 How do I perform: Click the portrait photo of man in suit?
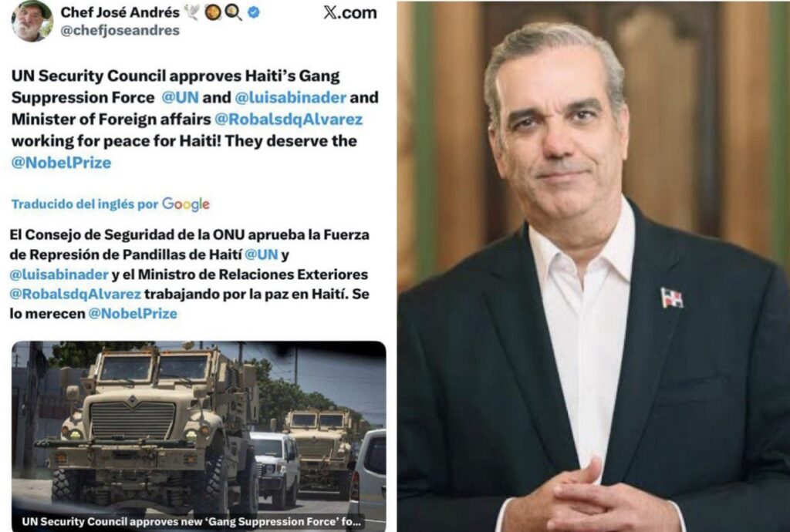point(593,266)
